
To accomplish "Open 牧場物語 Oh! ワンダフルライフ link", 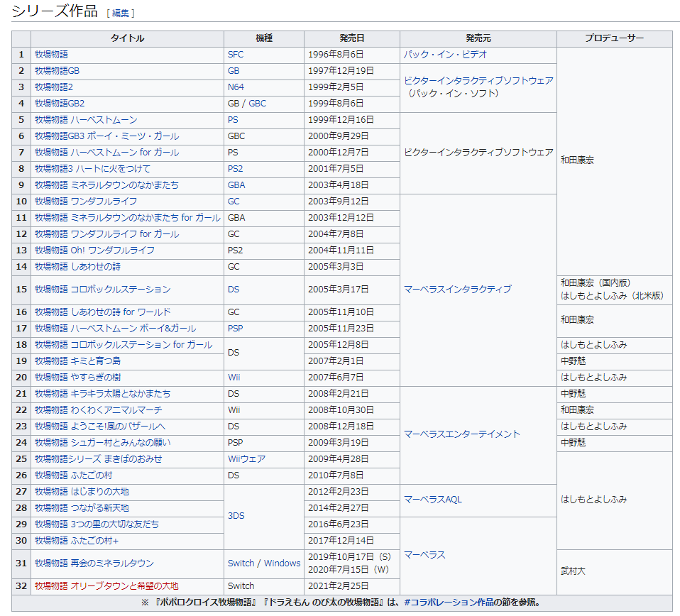I will pos(94,251).
